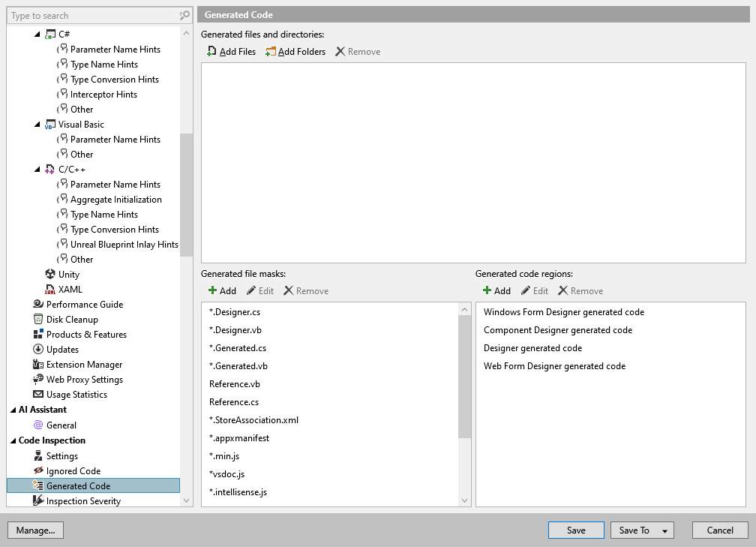Click the Save button
This screenshot has height=547, width=756.
(x=575, y=530)
